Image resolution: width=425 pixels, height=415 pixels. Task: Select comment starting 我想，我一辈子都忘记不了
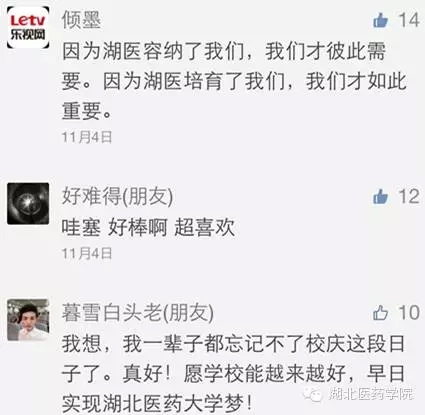coord(233,374)
